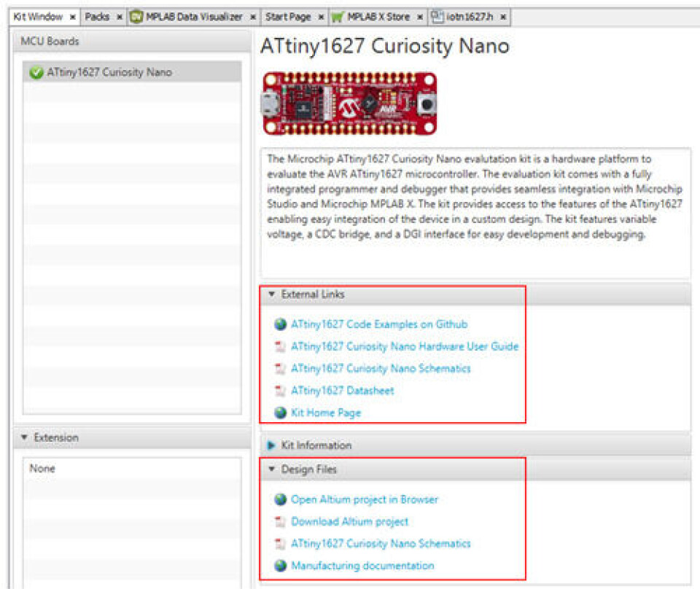Open Curiosity Nano Schematics under External Links
This screenshot has width=700, height=589.
click(381, 369)
